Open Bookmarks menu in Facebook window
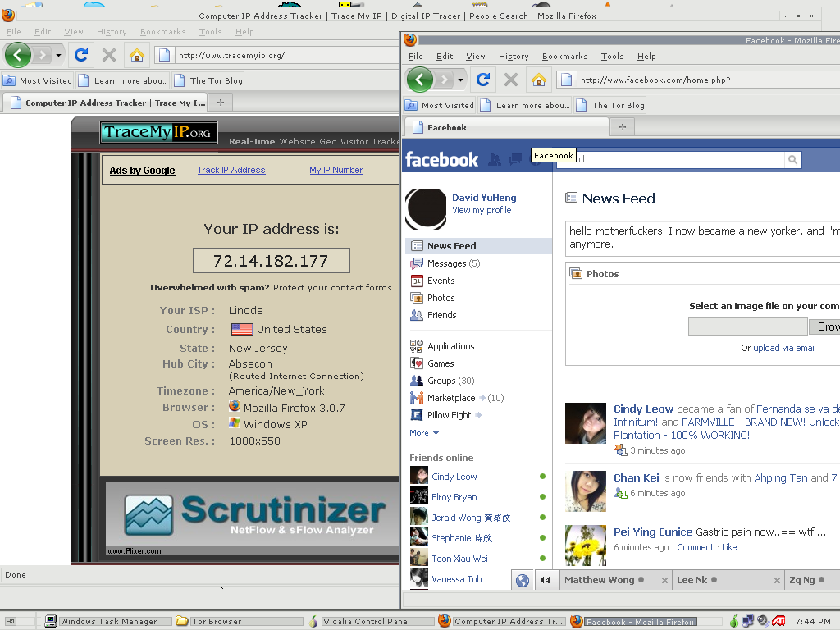Screen dimensions: 840x630 click(564, 57)
